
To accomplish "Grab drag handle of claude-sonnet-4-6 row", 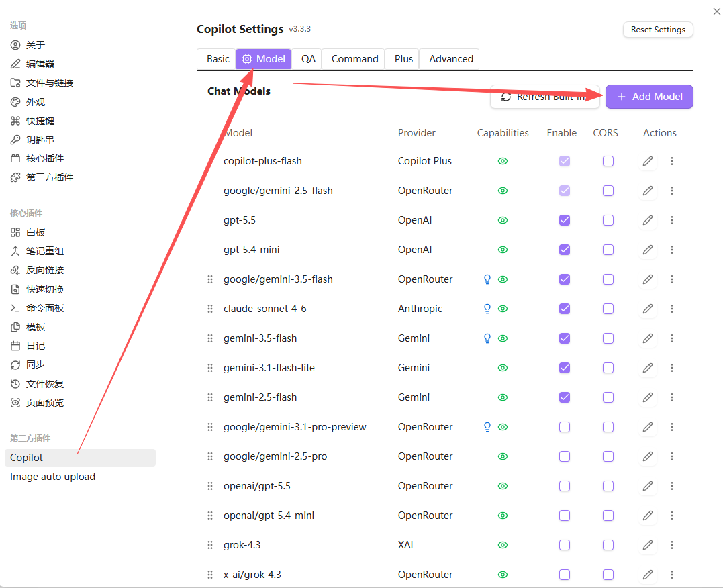I will click(x=210, y=309).
